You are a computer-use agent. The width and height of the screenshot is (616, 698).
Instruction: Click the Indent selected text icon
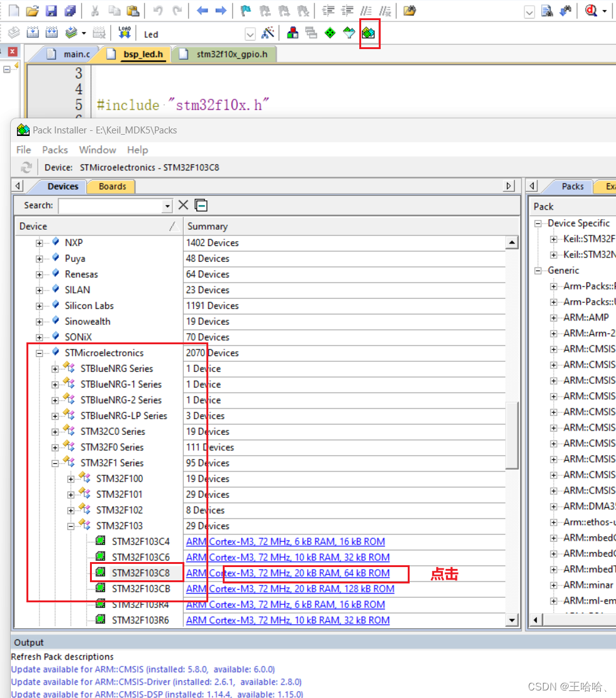328,10
